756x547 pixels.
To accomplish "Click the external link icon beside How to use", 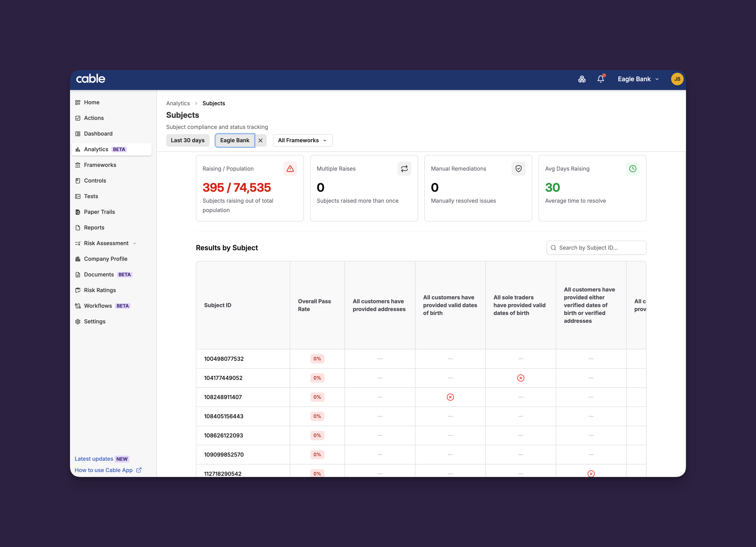I will point(139,470).
